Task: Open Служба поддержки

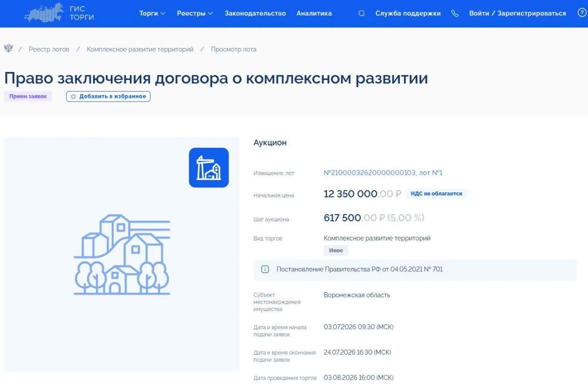Action: pyautogui.click(x=408, y=13)
